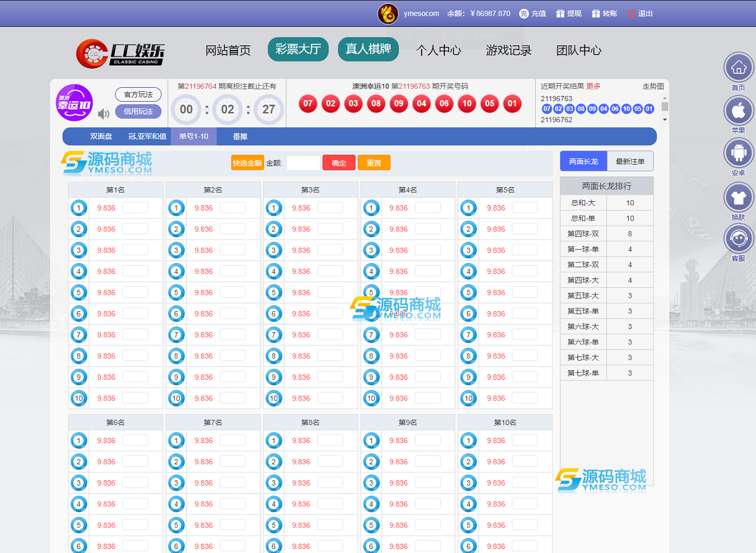The height and width of the screenshot is (553, 756).
Task: Click the 澳洲幸运10 lottery logo
Action: (x=74, y=103)
